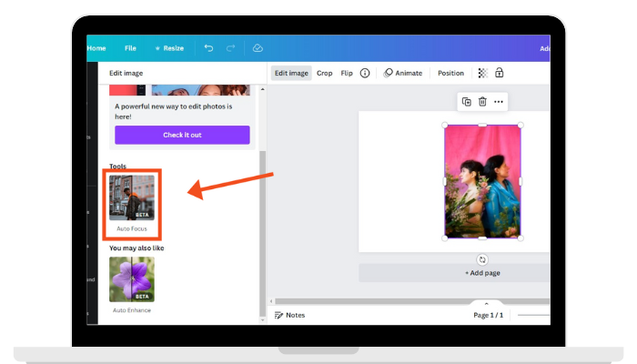
Task: Open the File menu
Action: (130, 48)
